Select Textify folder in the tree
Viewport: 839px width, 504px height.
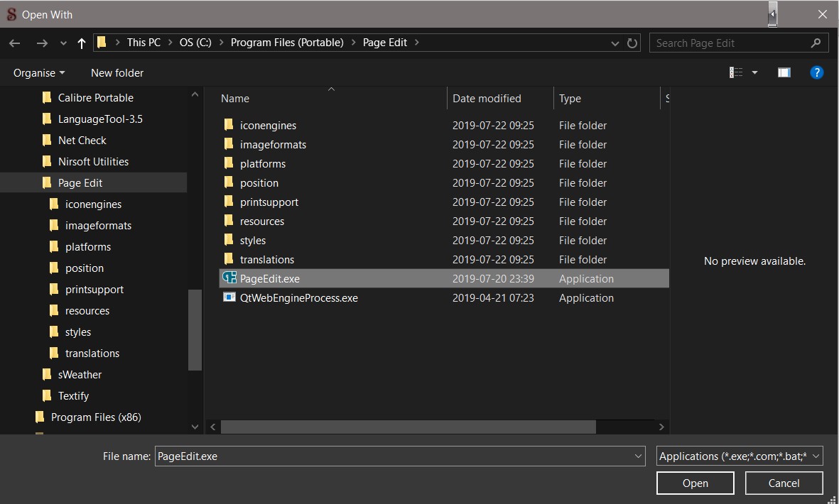(x=73, y=396)
